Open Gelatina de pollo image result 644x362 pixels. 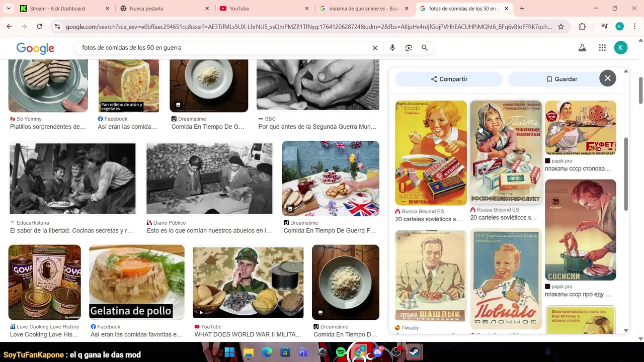tap(136, 283)
